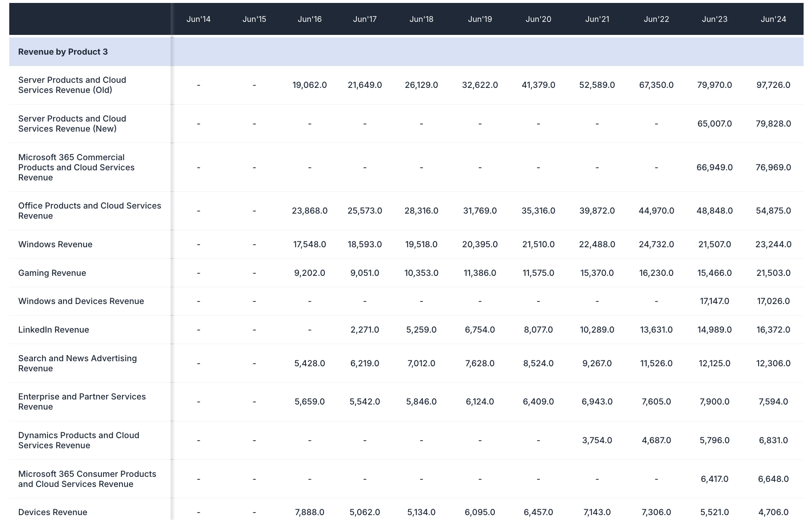The image size is (812, 529).
Task: Click the Revenue by Product 3 section header
Action: tap(63, 52)
